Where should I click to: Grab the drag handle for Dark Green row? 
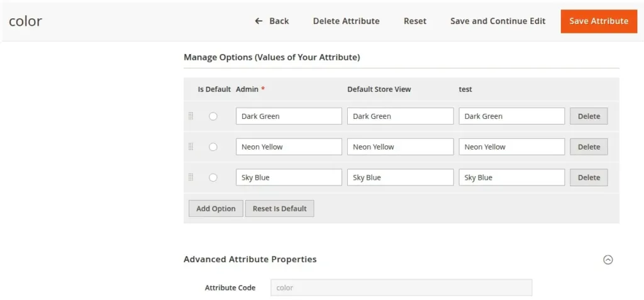191,116
